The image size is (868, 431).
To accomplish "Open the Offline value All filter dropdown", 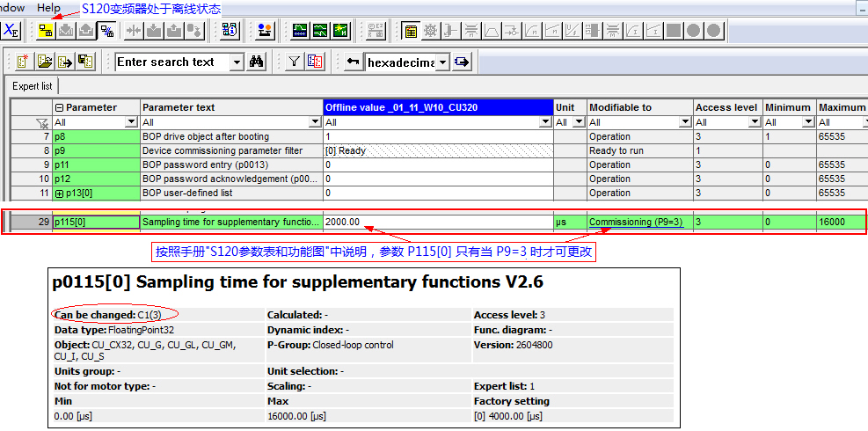I will tap(546, 122).
